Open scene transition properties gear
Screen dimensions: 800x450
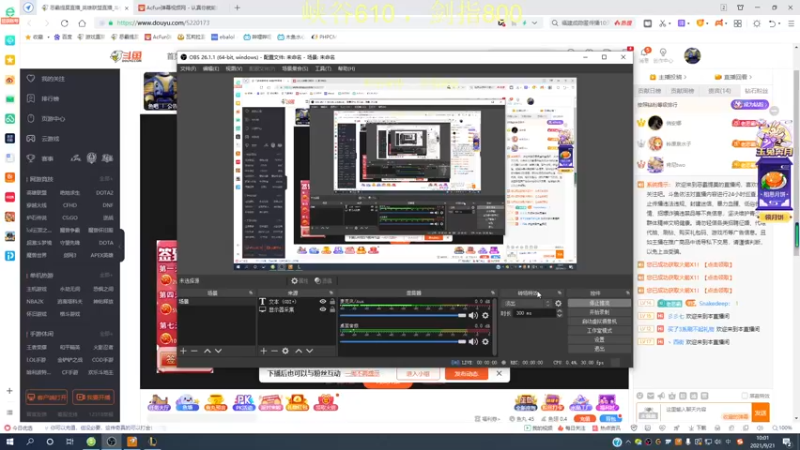[x=558, y=303]
